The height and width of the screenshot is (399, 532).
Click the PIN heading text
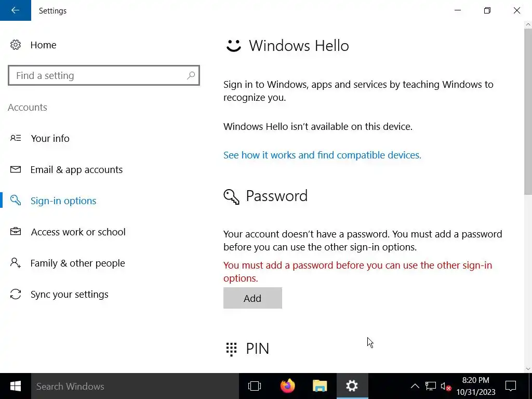point(258,349)
